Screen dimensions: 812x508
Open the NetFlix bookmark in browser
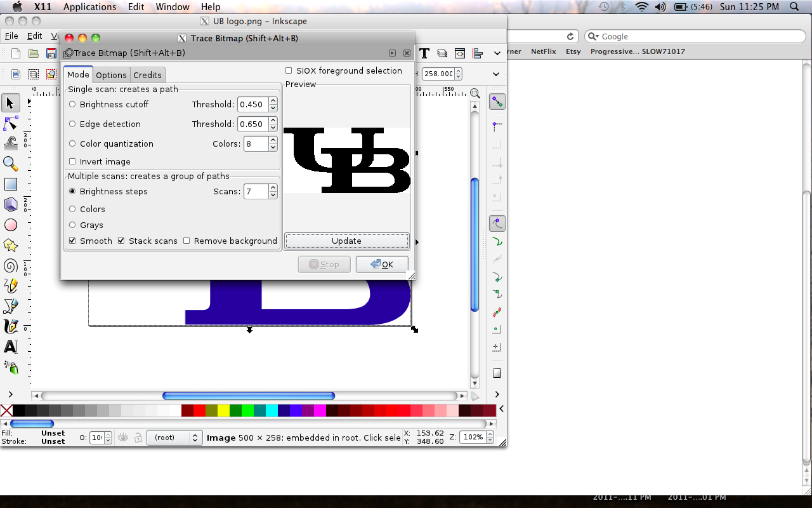click(543, 51)
